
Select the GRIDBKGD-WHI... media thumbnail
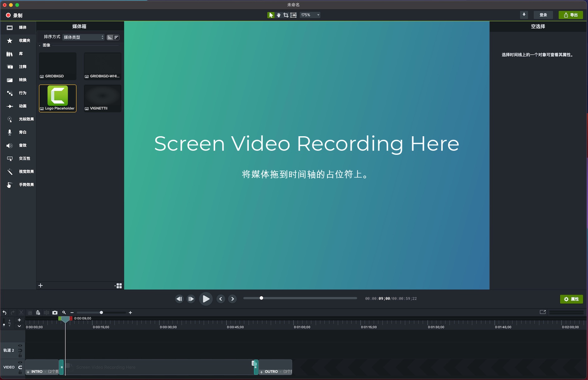[x=103, y=66]
